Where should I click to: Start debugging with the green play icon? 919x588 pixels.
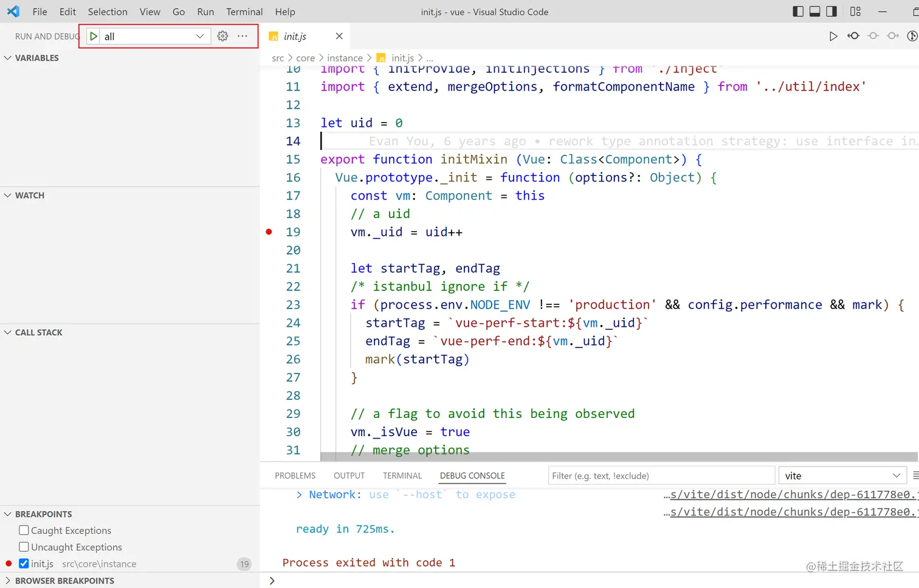coord(94,36)
